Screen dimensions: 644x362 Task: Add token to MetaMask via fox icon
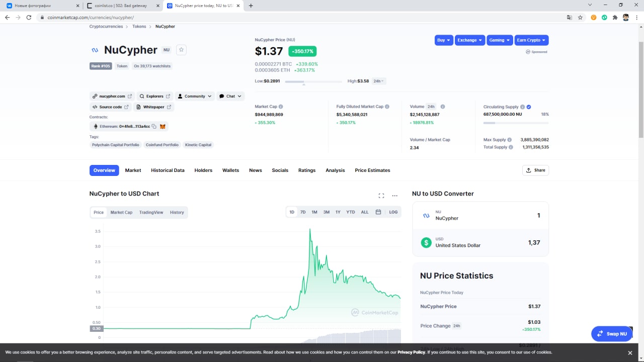(x=163, y=127)
